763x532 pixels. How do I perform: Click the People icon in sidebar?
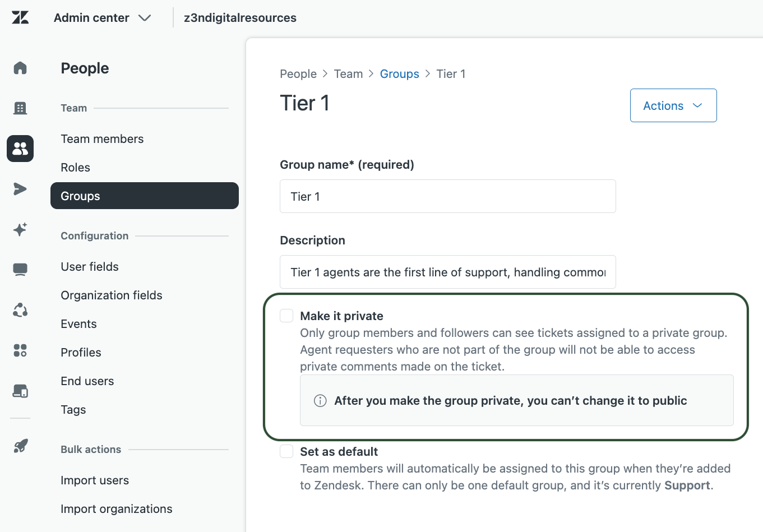tap(20, 148)
